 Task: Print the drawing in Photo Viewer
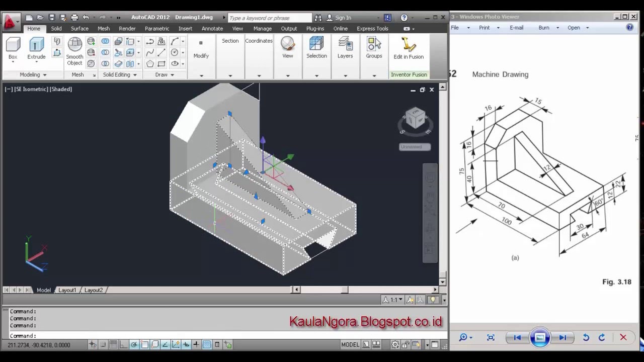(x=484, y=28)
